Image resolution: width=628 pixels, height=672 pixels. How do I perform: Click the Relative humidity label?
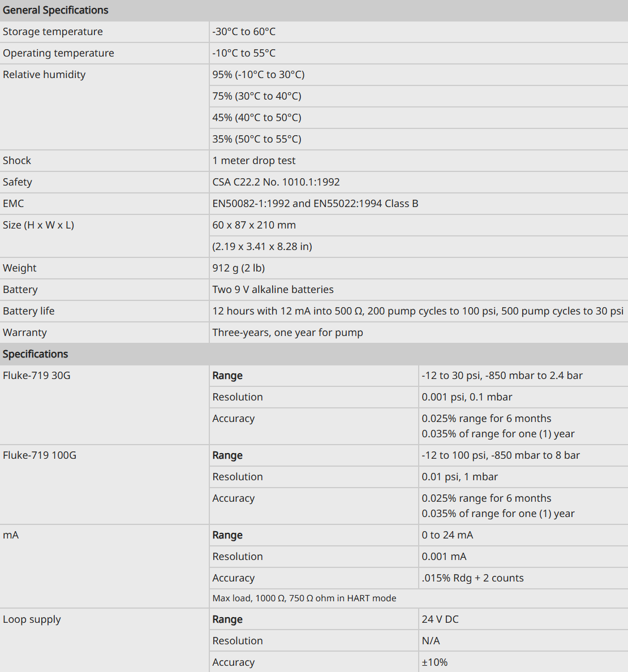(44, 75)
